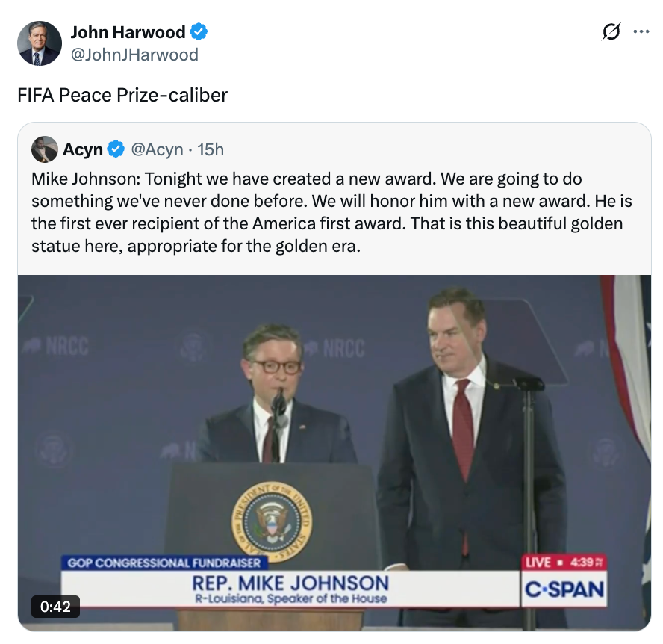Click John Harwood's blue verified badge
This screenshot has height=644, width=663.
pyautogui.click(x=199, y=32)
